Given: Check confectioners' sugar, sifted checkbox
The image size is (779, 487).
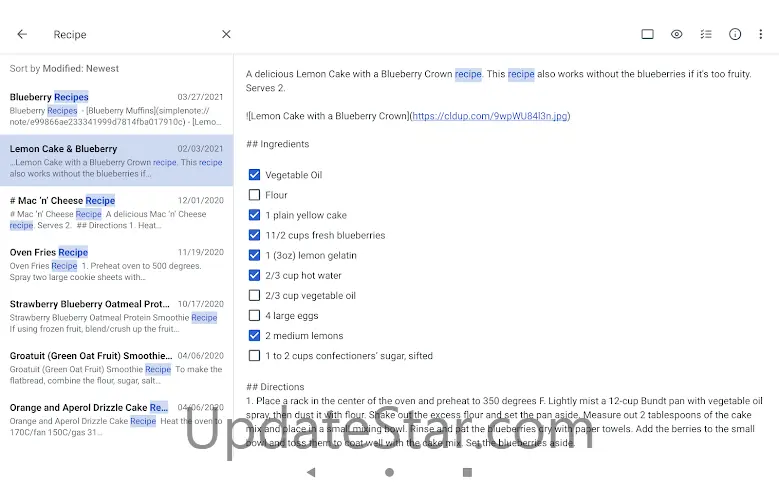Looking at the screenshot, I should [x=254, y=356].
